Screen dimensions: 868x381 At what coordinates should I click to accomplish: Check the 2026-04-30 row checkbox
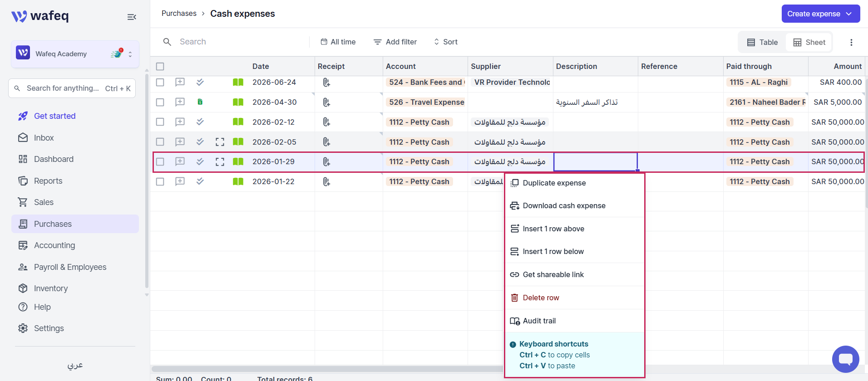(x=160, y=102)
